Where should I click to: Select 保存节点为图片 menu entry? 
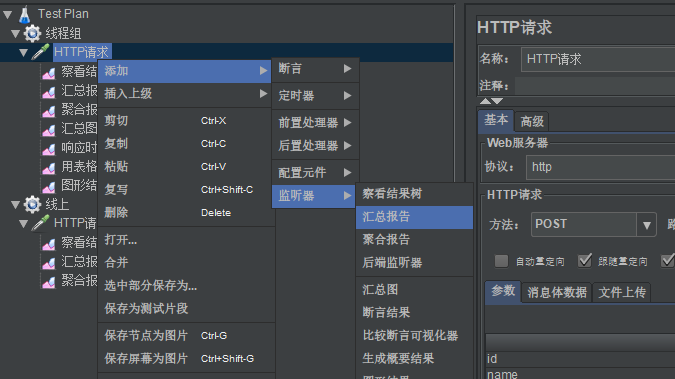pos(186,336)
